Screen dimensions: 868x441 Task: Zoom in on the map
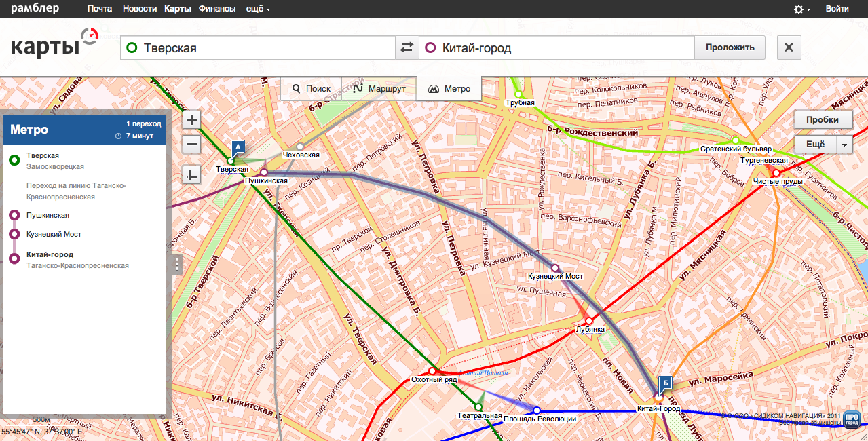pyautogui.click(x=192, y=121)
